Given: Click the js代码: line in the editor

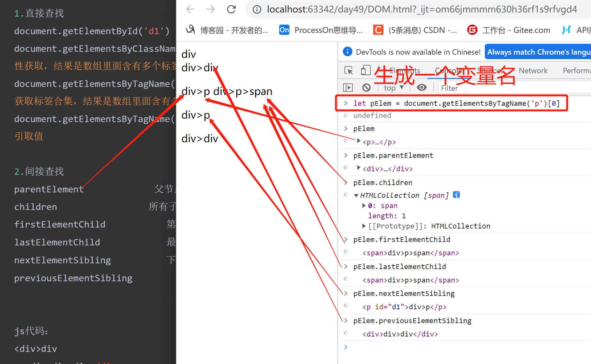Looking at the screenshot, I should [x=31, y=331].
